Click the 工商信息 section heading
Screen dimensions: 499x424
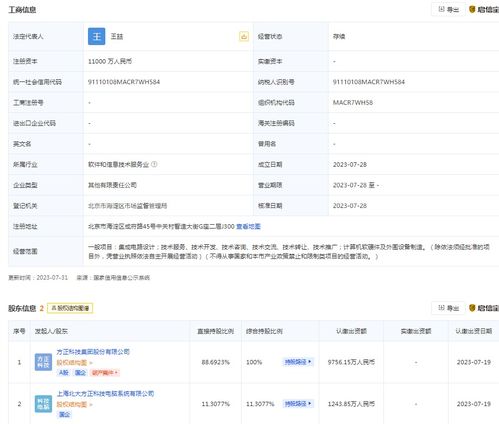(22, 10)
